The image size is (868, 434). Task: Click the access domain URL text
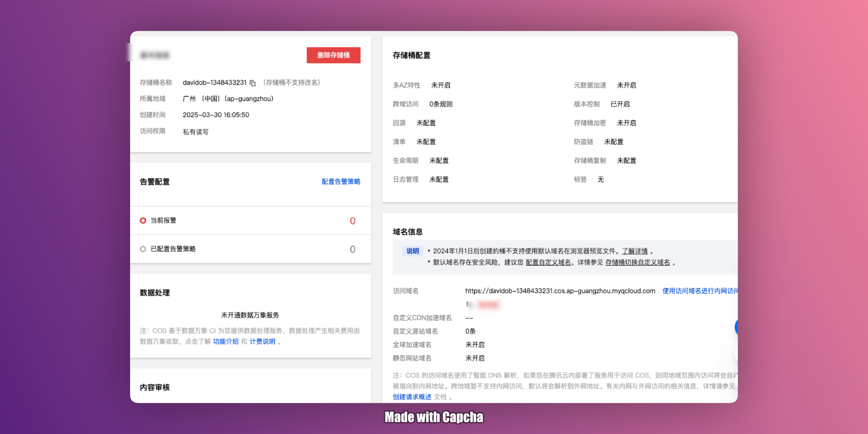tap(560, 291)
